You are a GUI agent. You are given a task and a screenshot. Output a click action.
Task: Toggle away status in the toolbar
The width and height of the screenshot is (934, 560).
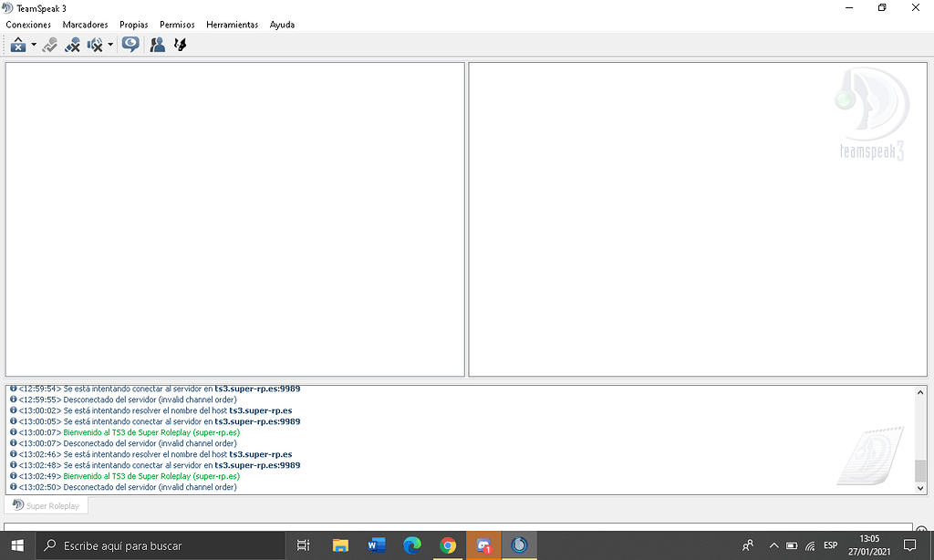coord(49,44)
